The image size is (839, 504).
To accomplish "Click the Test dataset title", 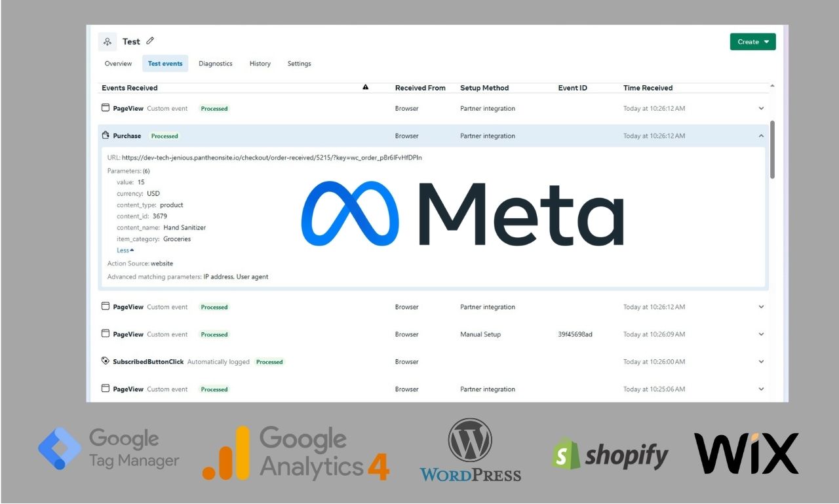I will (131, 41).
